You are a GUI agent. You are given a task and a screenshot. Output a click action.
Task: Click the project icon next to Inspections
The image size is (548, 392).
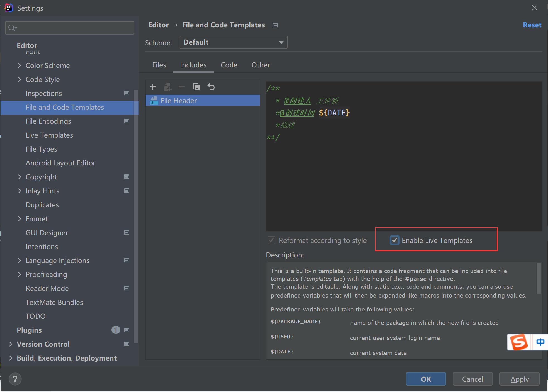(127, 93)
